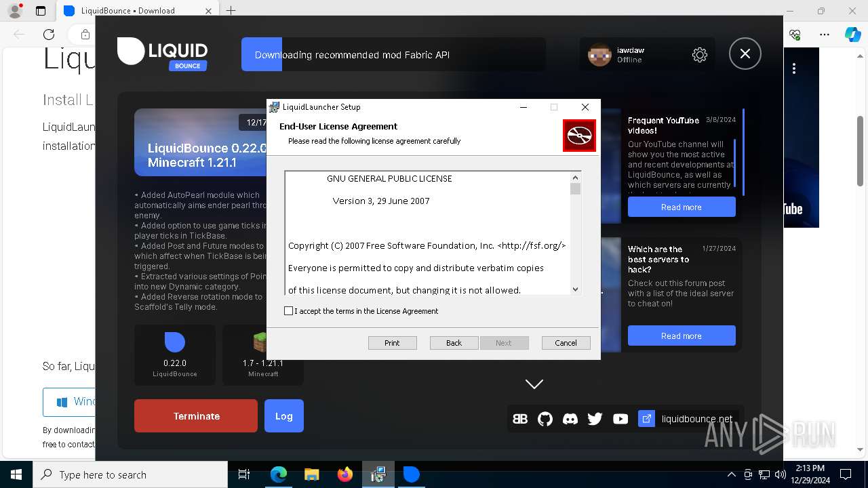Cancel the LiquidLauncher Setup
This screenshot has width=868, height=488.
(x=566, y=343)
